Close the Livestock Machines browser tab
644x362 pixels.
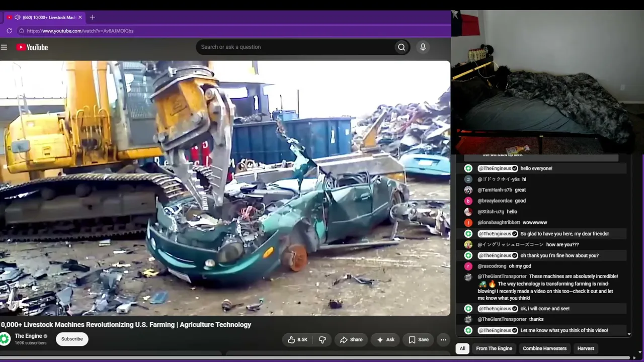(x=80, y=17)
